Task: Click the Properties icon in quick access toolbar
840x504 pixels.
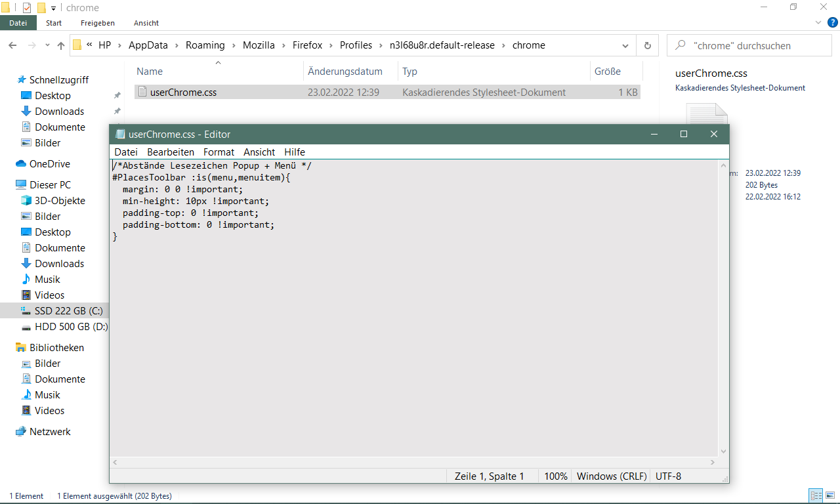Action: point(27,8)
